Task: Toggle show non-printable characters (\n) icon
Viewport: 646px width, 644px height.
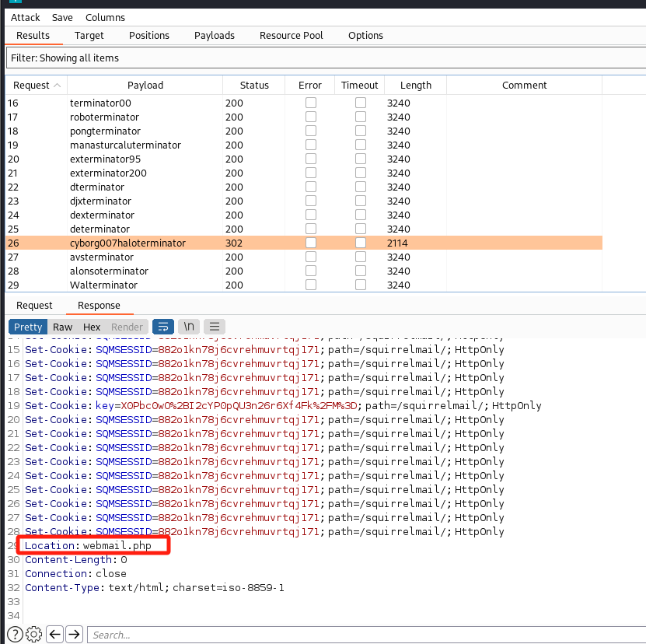Action: [x=189, y=327]
